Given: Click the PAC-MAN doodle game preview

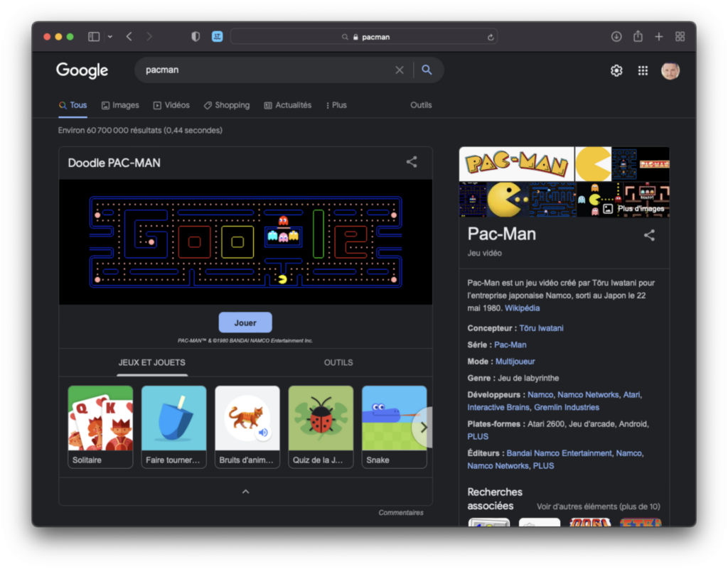Looking at the screenshot, I should point(245,242).
